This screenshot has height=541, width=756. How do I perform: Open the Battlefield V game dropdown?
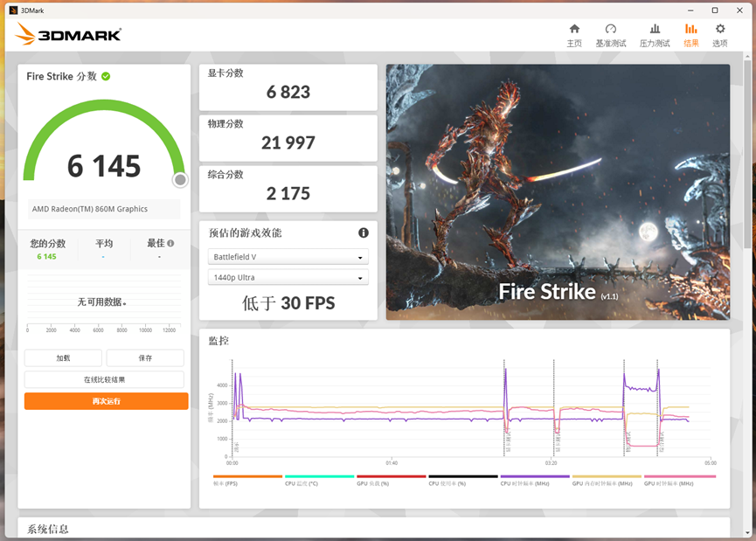pyautogui.click(x=288, y=257)
